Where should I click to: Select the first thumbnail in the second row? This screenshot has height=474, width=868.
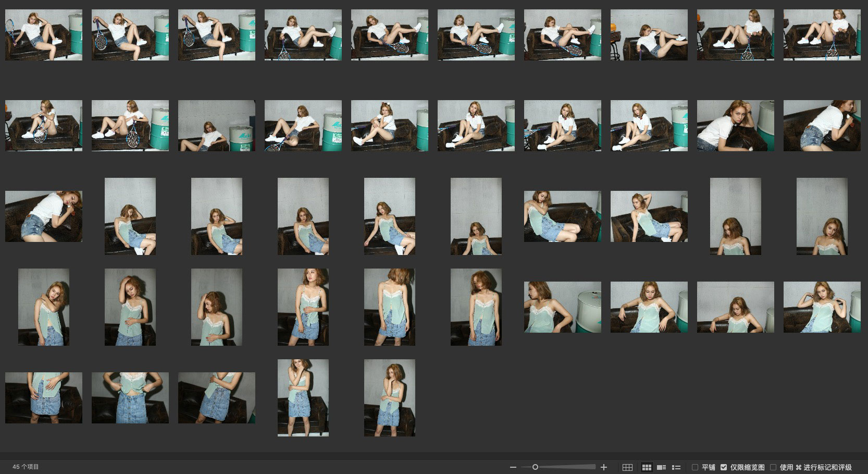tap(44, 126)
